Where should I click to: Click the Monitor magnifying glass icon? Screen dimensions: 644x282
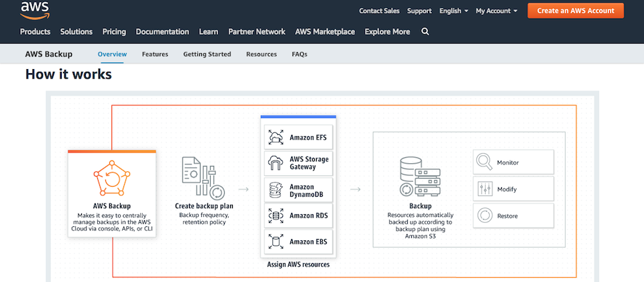point(484,162)
